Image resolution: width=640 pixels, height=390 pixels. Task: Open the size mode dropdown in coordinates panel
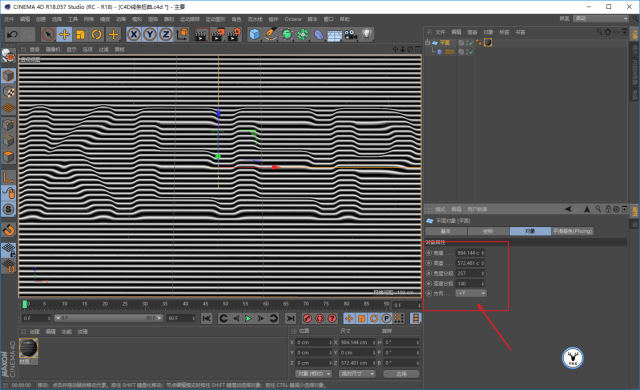(357, 374)
